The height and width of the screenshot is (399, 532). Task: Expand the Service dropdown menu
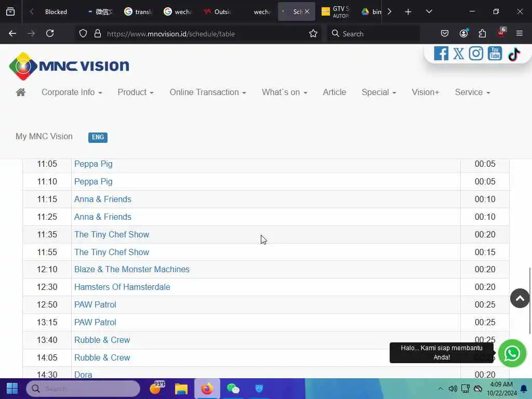(x=472, y=92)
